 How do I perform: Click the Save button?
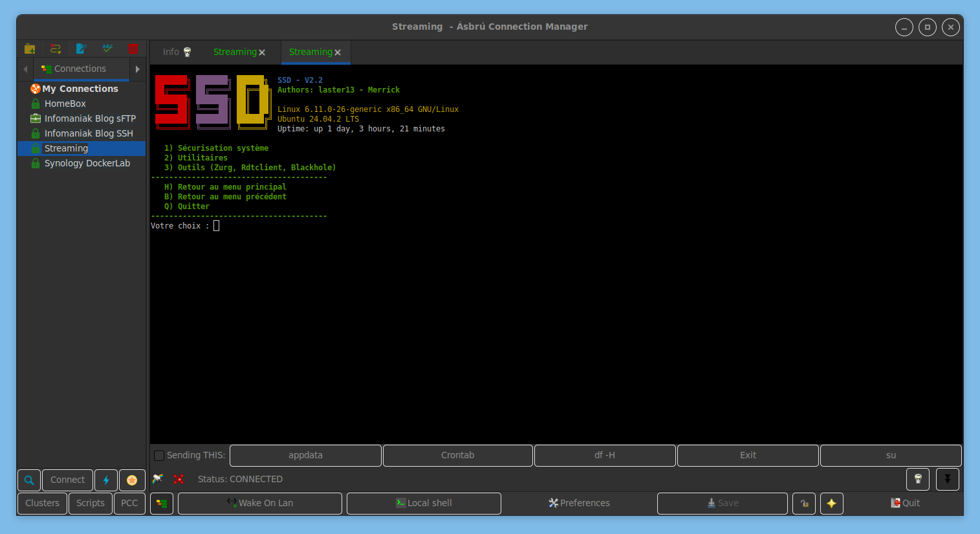coord(723,504)
